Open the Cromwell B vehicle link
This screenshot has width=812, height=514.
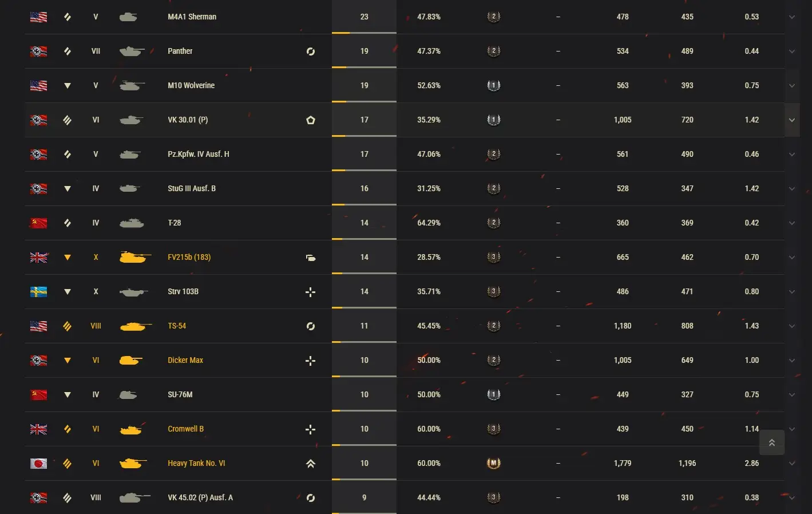pyautogui.click(x=185, y=429)
